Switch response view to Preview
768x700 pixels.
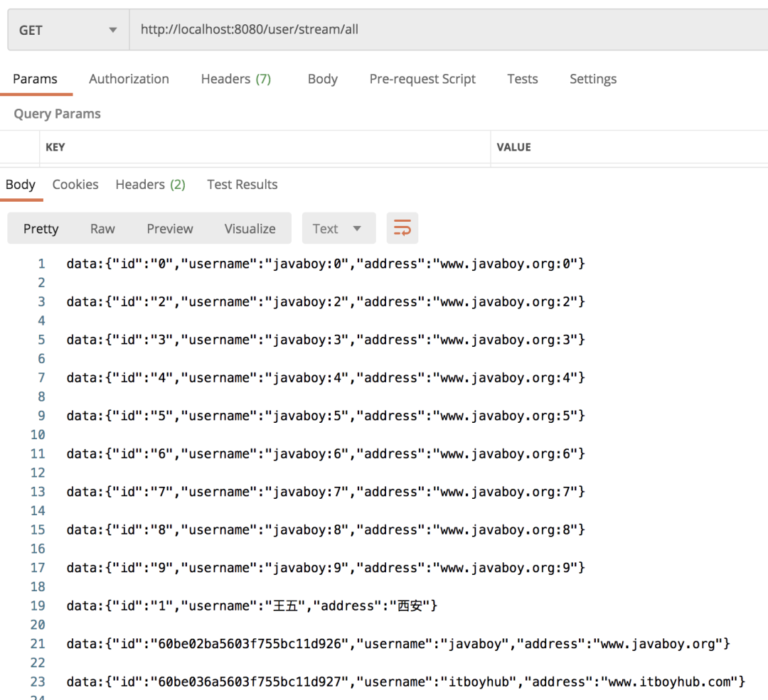tap(169, 229)
